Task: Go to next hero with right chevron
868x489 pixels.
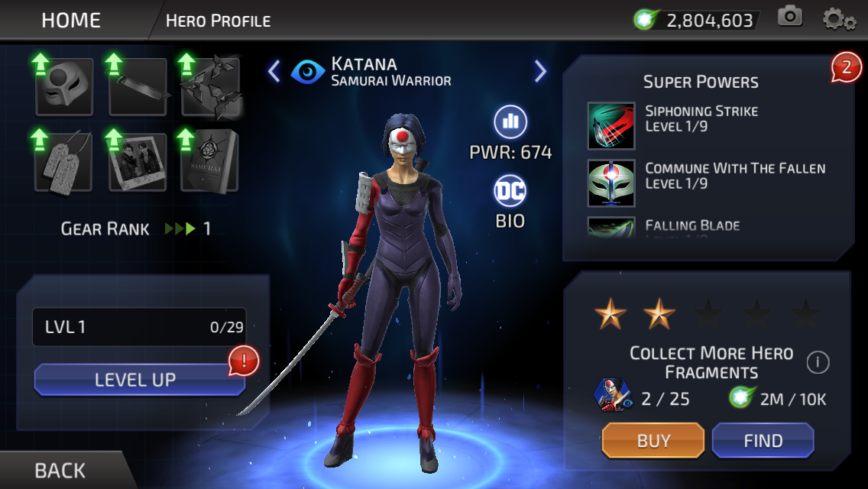Action: [x=540, y=71]
